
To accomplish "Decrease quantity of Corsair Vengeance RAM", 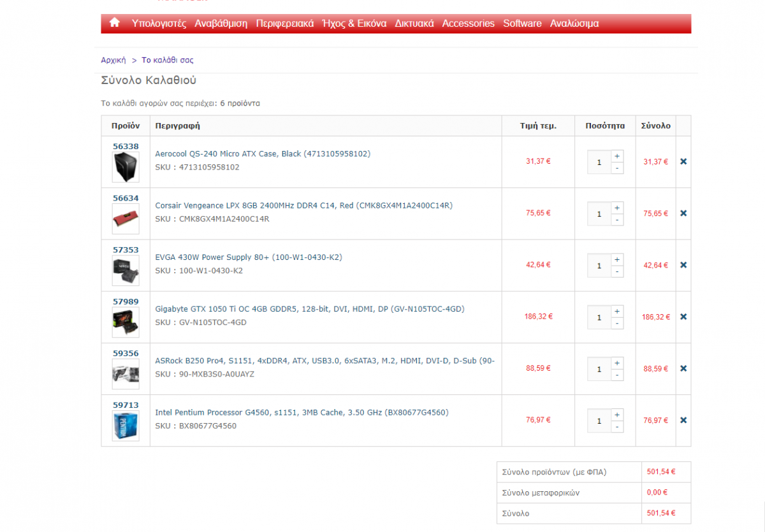I will pos(617,220).
